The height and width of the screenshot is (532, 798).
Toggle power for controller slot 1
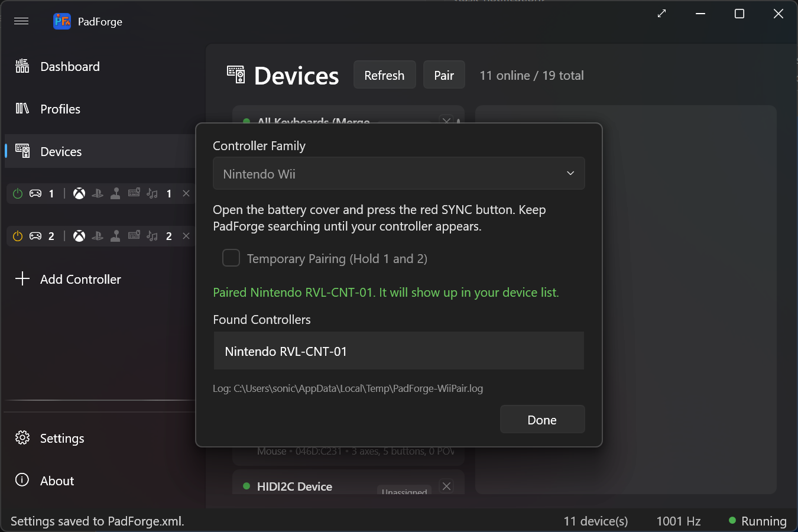coord(18,193)
